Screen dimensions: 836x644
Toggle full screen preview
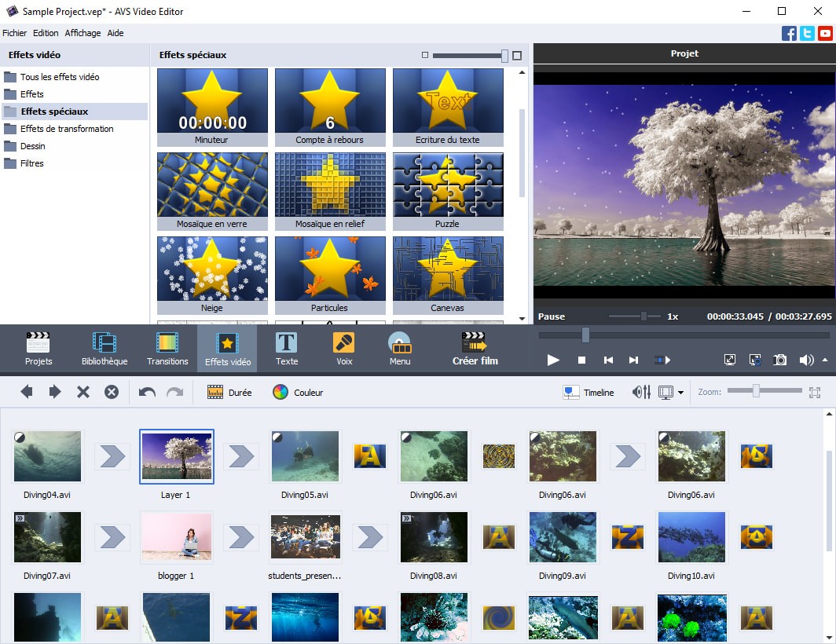[x=729, y=360]
